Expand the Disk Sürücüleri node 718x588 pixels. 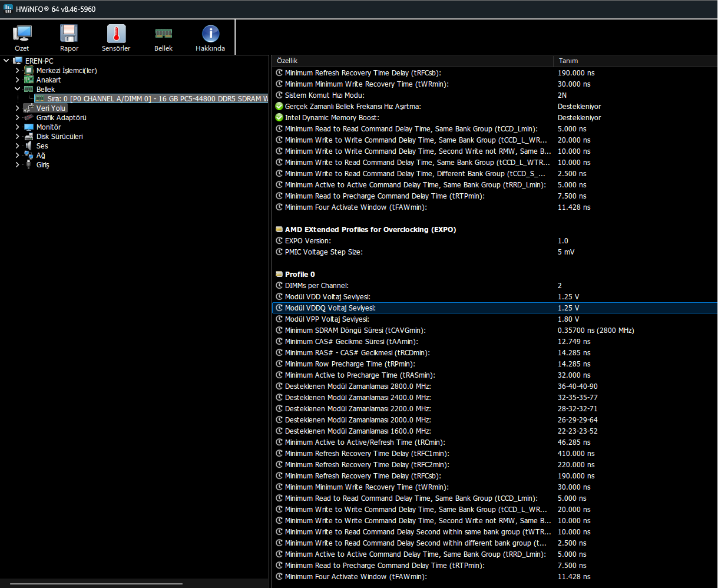(x=17, y=136)
